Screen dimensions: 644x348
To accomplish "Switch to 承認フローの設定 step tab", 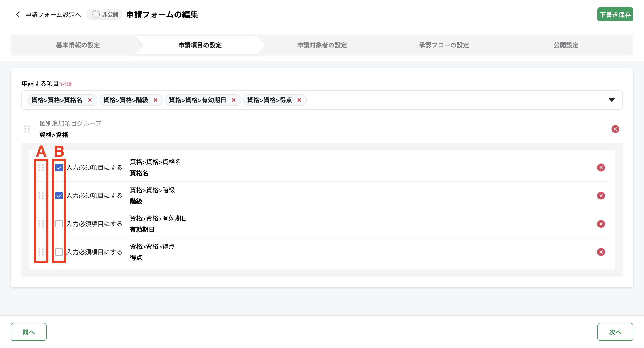I will coord(444,45).
